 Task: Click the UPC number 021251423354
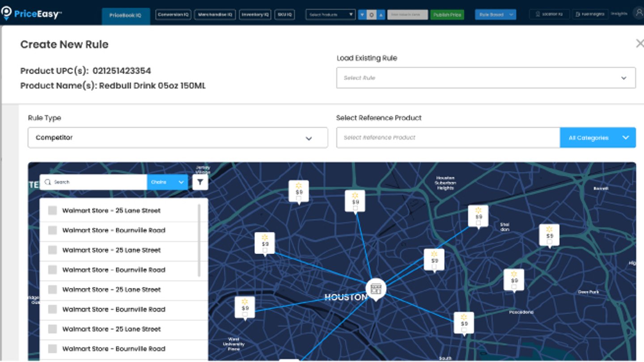tap(122, 71)
